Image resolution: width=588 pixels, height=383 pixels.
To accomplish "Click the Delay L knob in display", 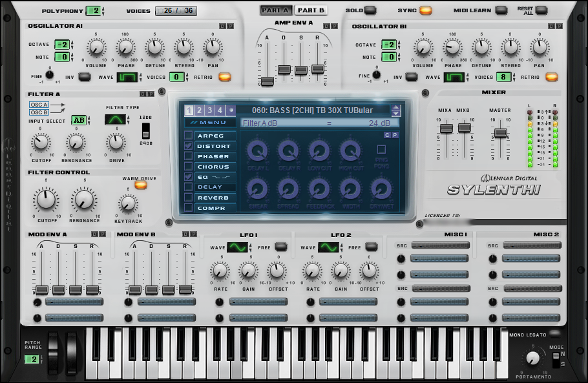I will (258, 151).
